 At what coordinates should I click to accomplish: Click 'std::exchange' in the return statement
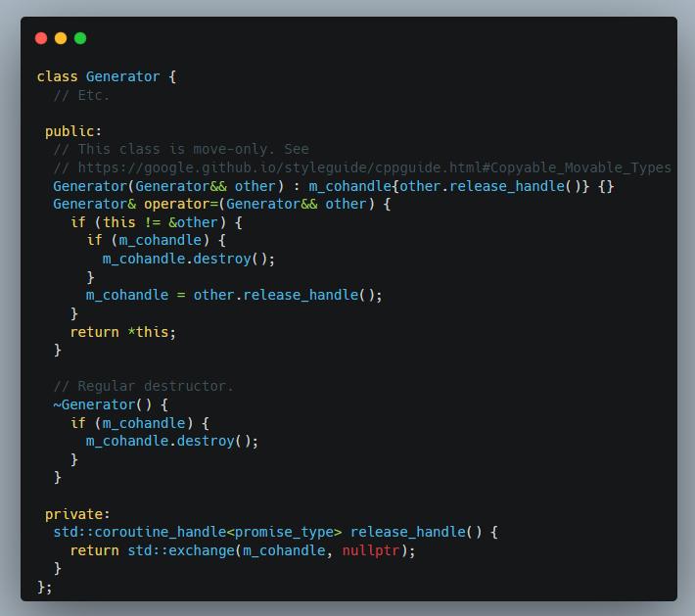tap(181, 550)
